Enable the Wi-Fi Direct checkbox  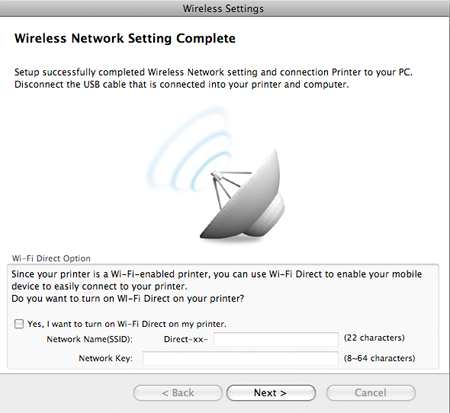[x=19, y=324]
